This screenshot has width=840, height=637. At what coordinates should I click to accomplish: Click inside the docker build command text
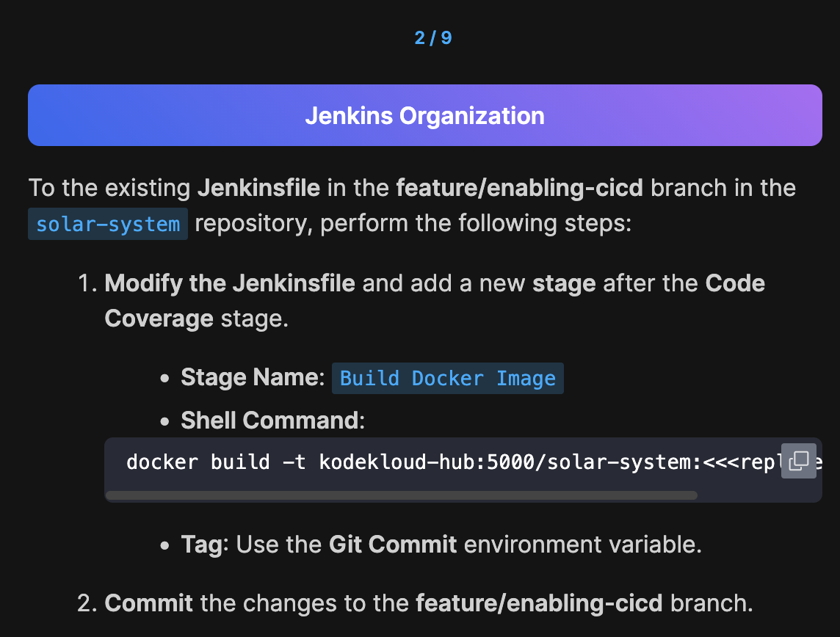(411, 462)
